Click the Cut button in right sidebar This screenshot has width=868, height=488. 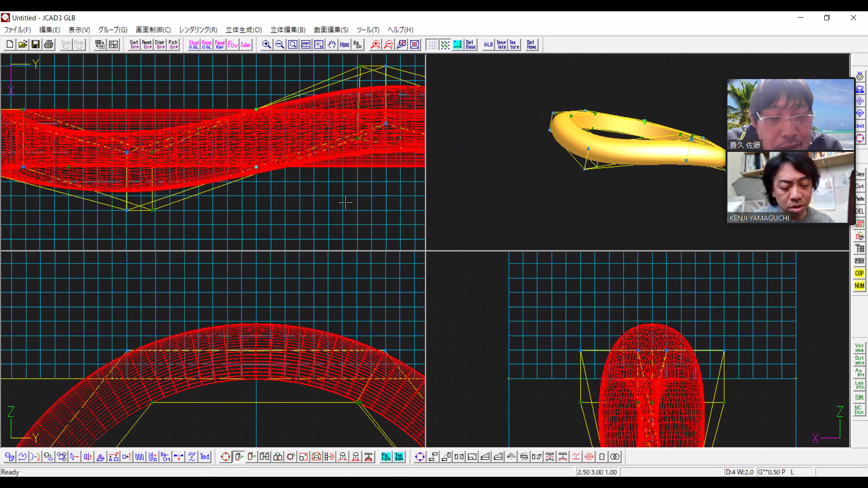[x=859, y=186]
